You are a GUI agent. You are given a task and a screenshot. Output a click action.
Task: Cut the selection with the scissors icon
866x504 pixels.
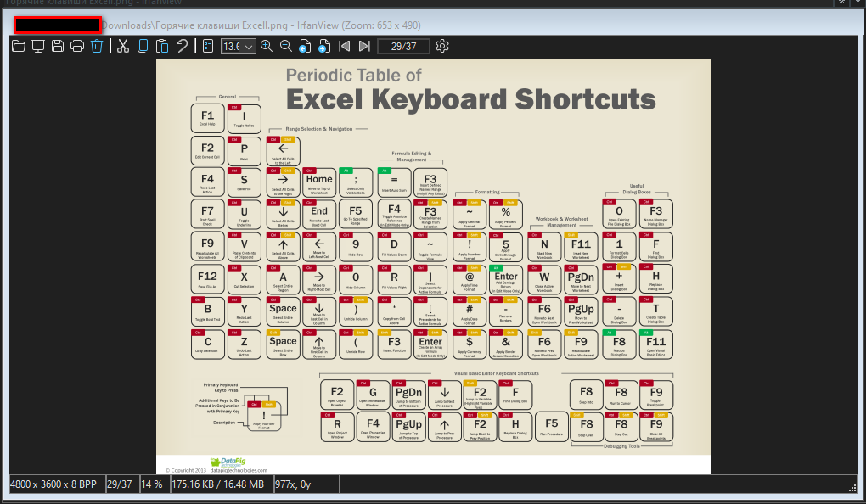[x=123, y=47]
